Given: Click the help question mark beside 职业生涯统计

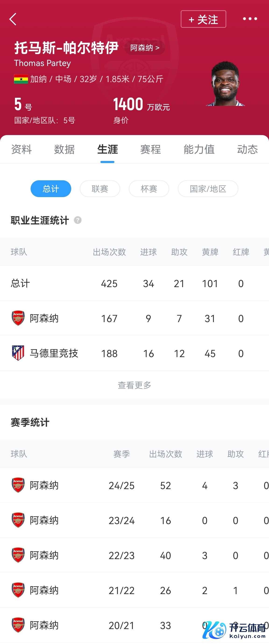Looking at the screenshot, I should pyautogui.click(x=78, y=220).
